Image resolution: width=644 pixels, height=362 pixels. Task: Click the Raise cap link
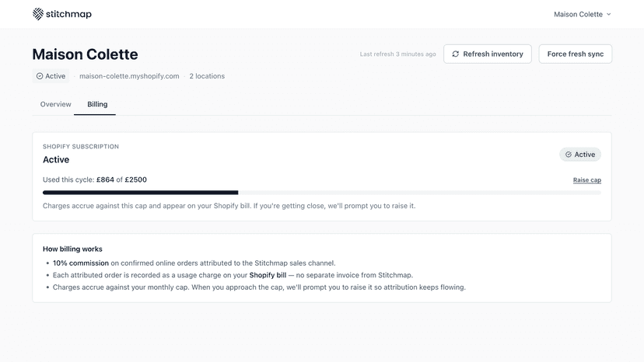click(587, 179)
